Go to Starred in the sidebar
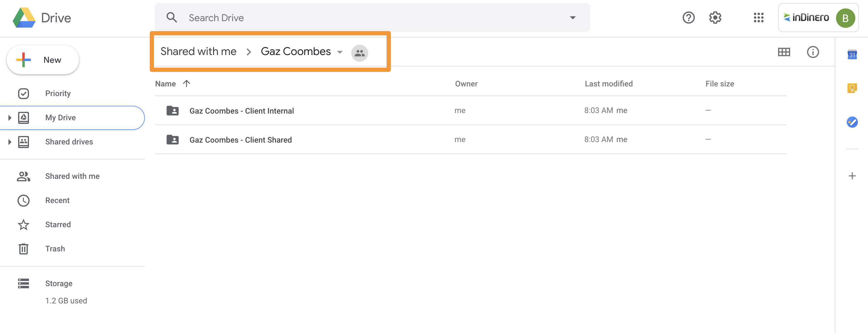 (58, 224)
